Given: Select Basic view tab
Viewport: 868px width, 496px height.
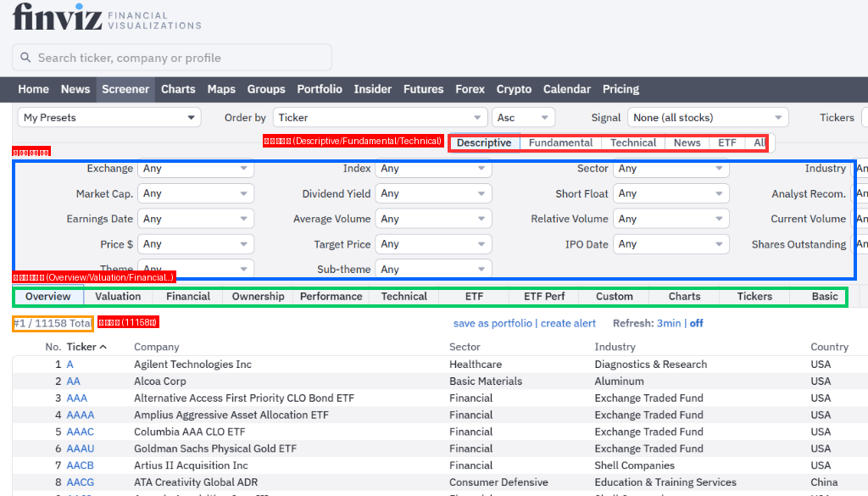Looking at the screenshot, I should tap(825, 297).
